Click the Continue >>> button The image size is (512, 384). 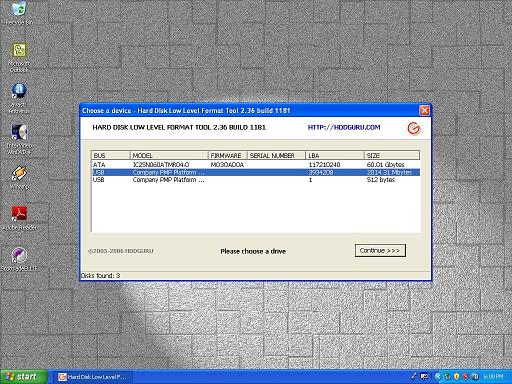tap(380, 251)
